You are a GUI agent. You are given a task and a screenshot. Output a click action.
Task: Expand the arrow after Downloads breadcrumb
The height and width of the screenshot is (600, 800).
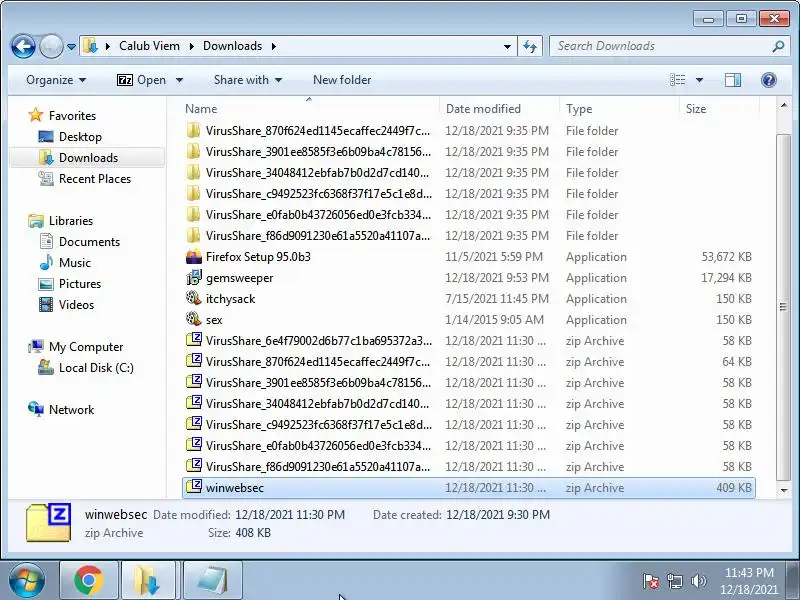coord(273,46)
